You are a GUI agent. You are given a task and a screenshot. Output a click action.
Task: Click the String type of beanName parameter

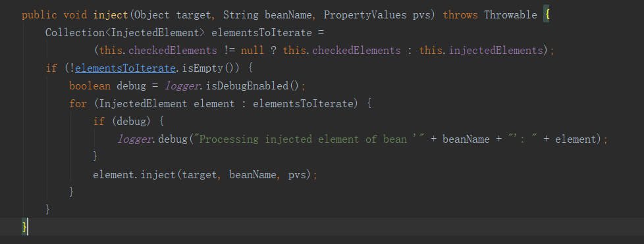click(x=241, y=15)
